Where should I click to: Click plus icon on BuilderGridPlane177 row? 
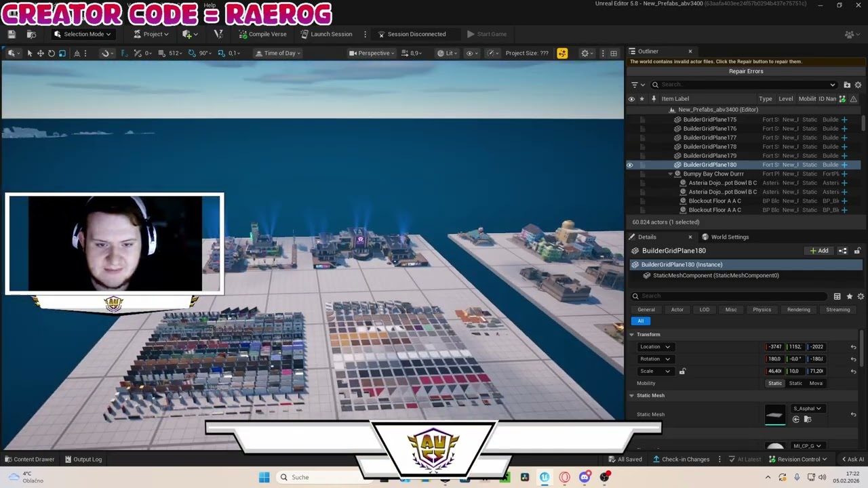tap(844, 138)
